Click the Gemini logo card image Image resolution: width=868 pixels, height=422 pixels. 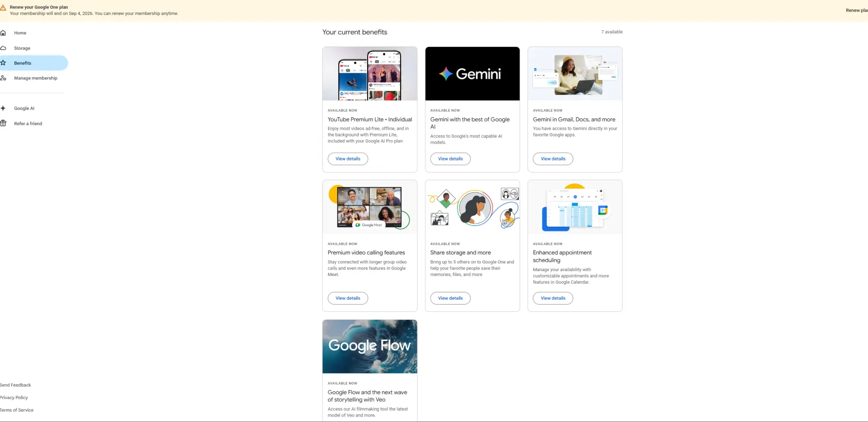(x=472, y=74)
